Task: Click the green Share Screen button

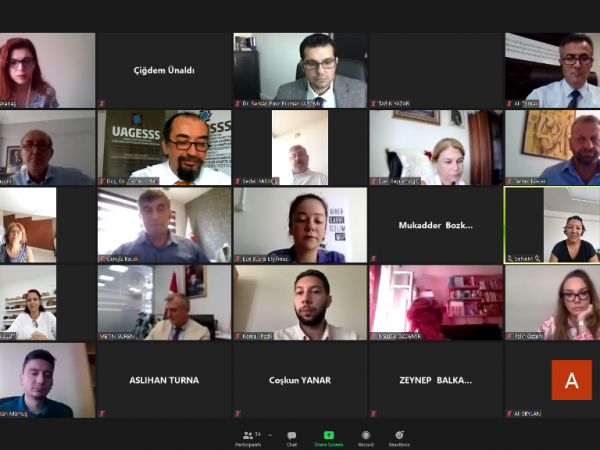Action: [x=328, y=439]
